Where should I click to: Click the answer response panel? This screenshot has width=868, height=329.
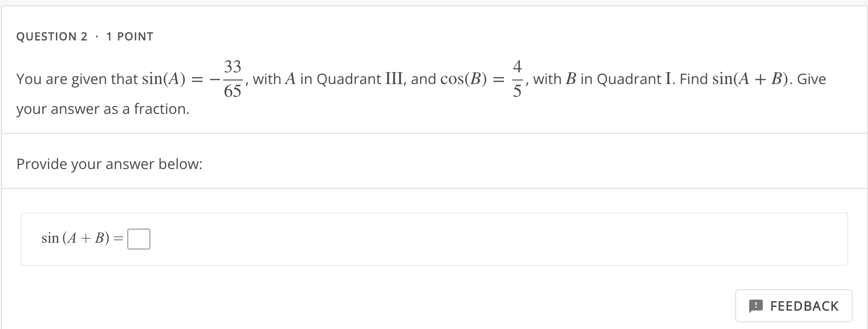434,239
